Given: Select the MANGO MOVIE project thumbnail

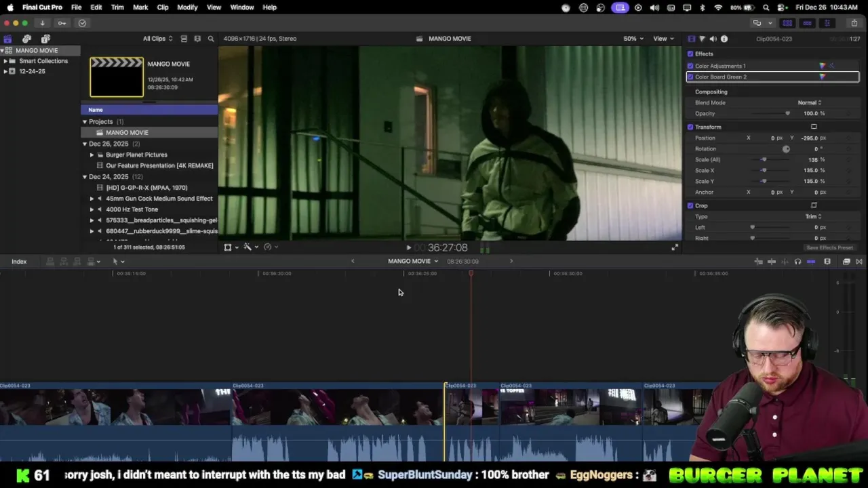Looking at the screenshot, I should point(117,77).
